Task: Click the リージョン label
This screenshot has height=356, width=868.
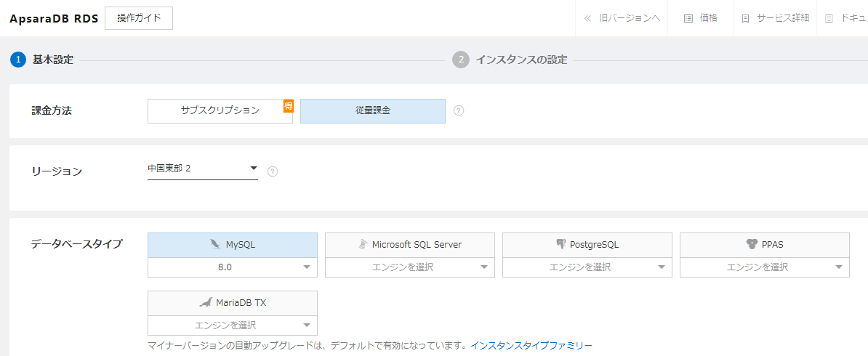Action: [x=57, y=171]
